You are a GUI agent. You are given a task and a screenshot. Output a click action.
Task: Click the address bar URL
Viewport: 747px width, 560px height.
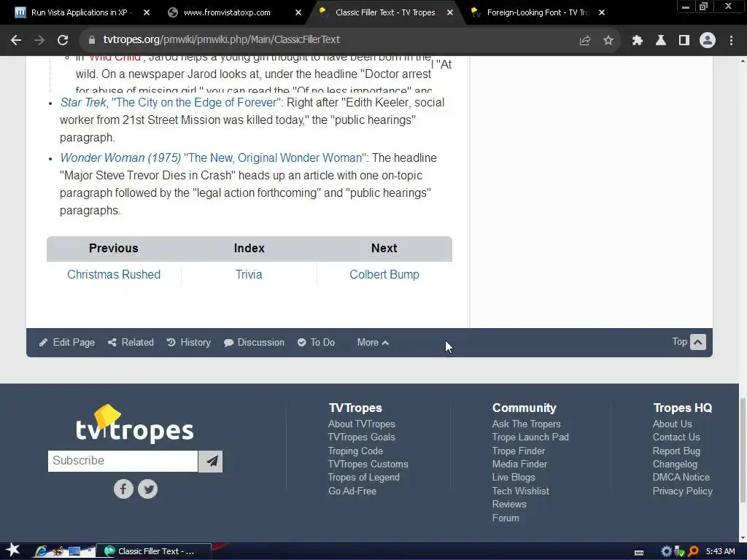222,39
